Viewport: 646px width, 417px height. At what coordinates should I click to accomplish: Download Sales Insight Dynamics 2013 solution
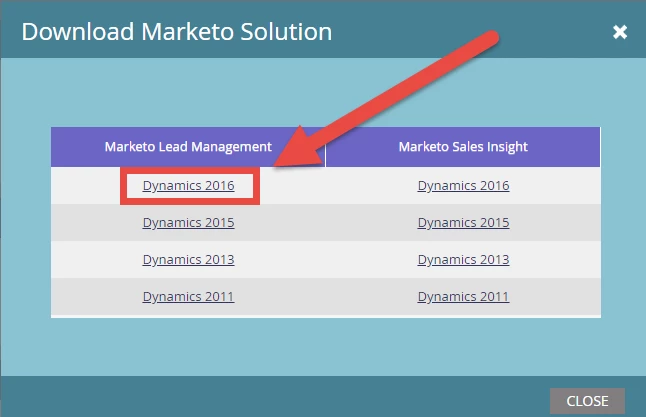tap(463, 260)
